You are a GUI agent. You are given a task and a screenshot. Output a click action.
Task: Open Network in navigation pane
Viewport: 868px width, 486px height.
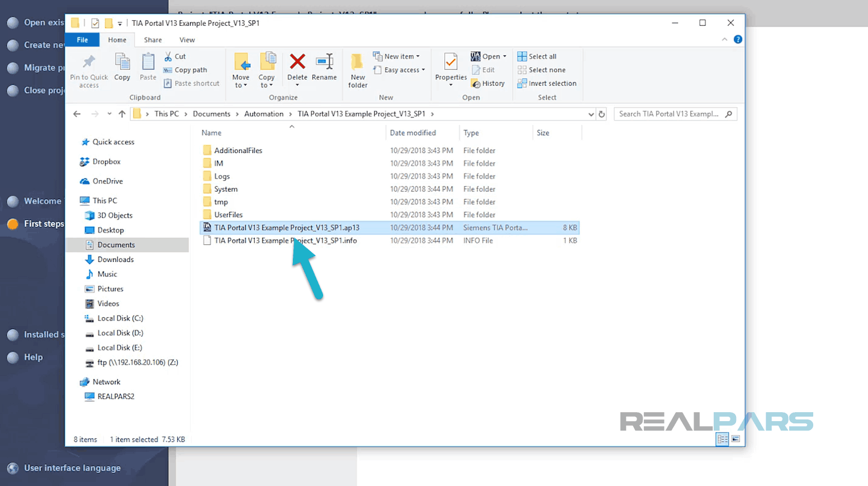click(106, 382)
